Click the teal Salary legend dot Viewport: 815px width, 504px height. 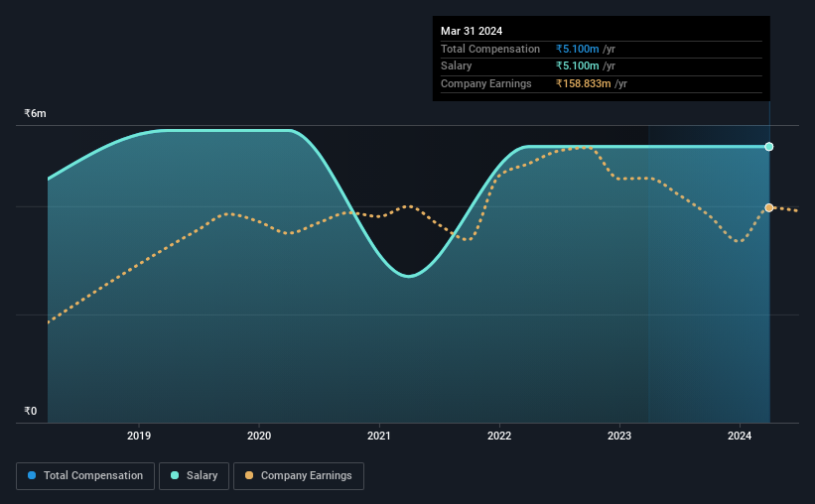(175, 475)
